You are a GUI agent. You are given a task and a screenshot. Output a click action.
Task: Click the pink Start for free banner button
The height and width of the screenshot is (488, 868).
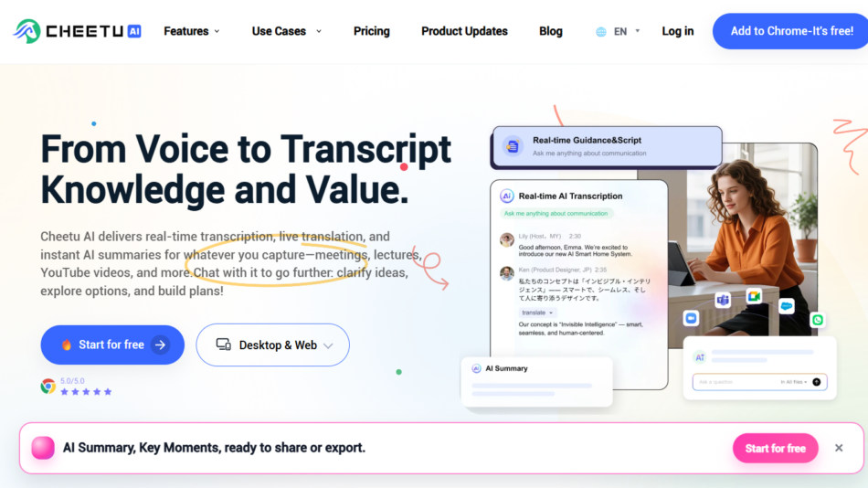pos(775,448)
